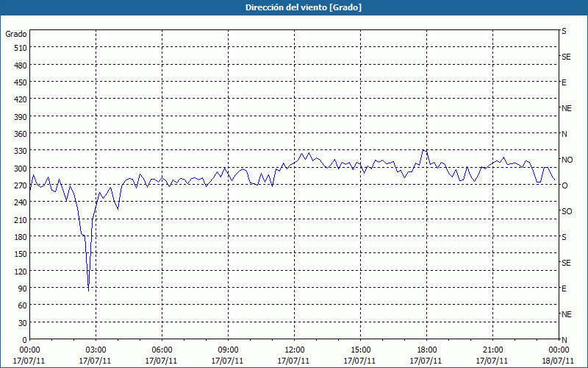The width and height of the screenshot is (588, 368).
Task: Click the 510 tick label
Action: 21,48
